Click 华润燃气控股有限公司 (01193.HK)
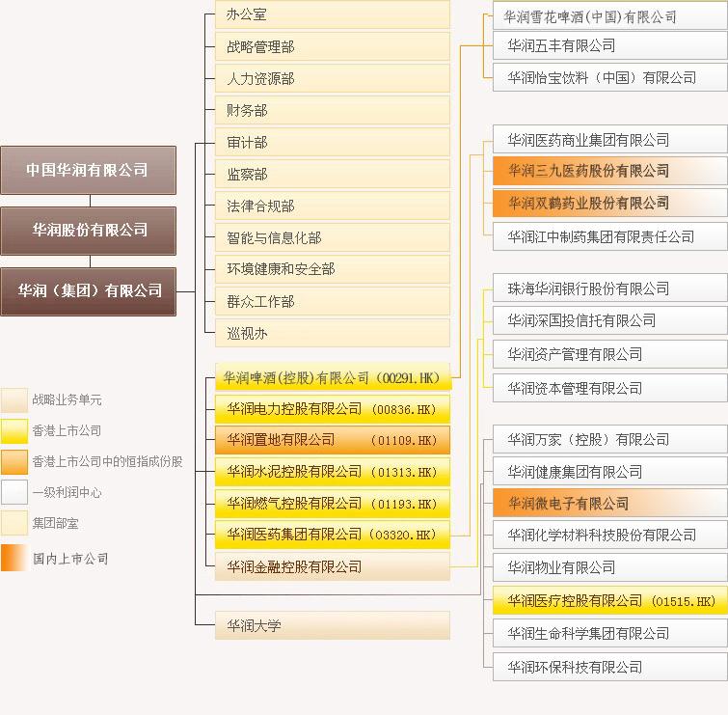Image resolution: width=728 pixels, height=715 pixels. (333, 503)
